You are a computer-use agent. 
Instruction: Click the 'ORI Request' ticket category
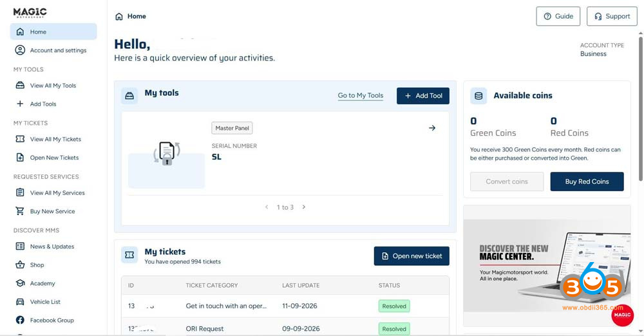[205, 329]
